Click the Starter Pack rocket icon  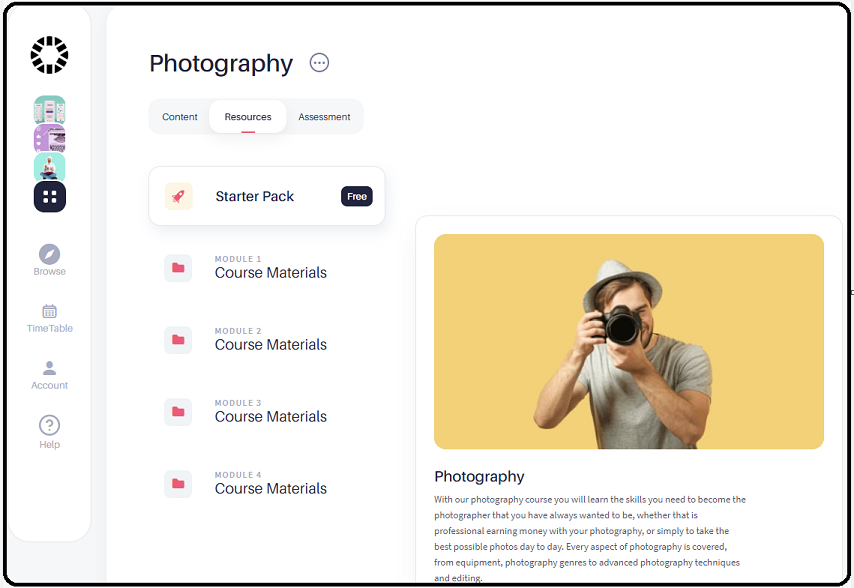click(179, 196)
